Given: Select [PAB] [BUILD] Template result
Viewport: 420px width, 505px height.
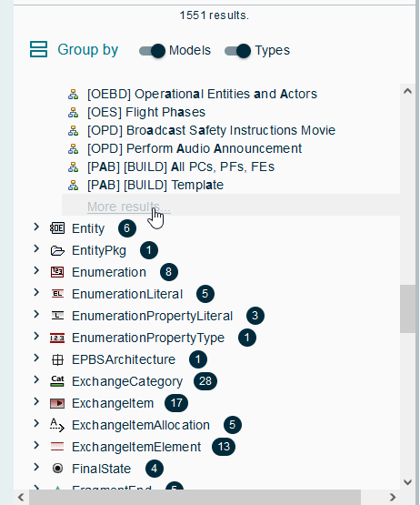Looking at the screenshot, I should [155, 185].
